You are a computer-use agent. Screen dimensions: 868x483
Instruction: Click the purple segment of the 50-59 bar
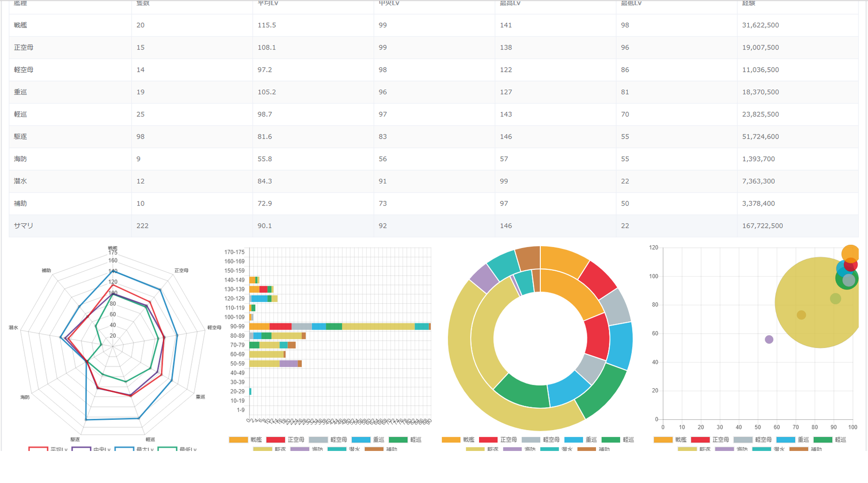(289, 364)
